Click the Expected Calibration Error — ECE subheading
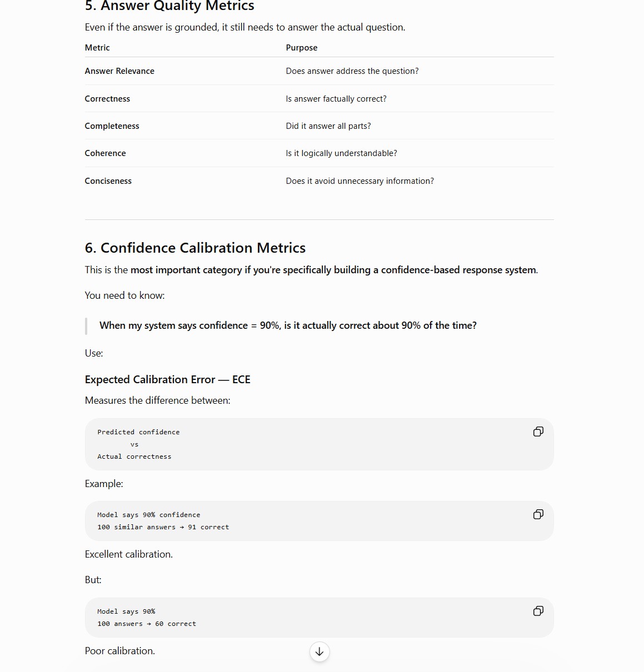644x672 pixels. click(167, 379)
